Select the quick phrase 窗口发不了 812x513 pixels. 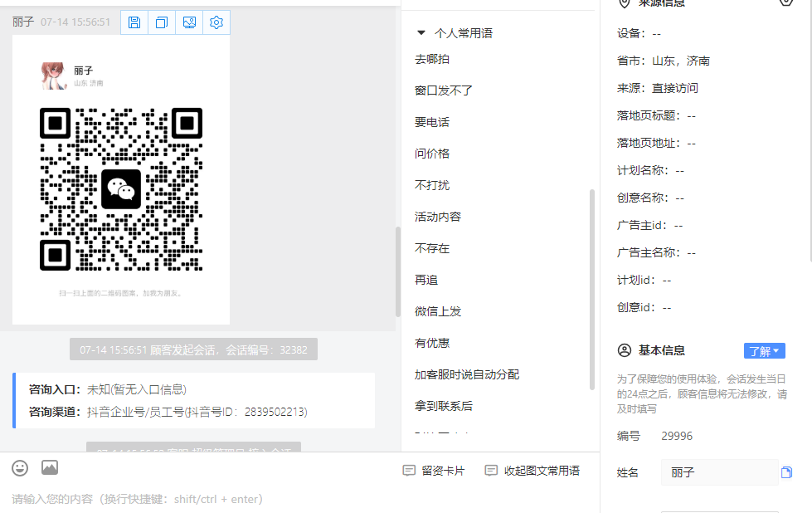point(443,90)
